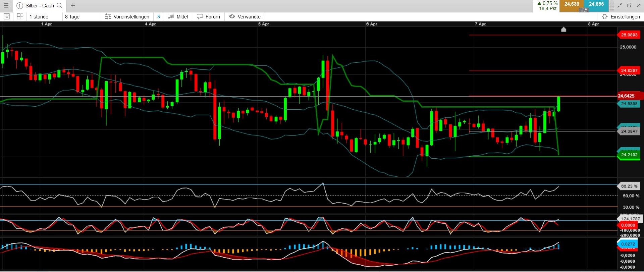Click the search magnifier beside Silber - Cash

click(60, 5)
